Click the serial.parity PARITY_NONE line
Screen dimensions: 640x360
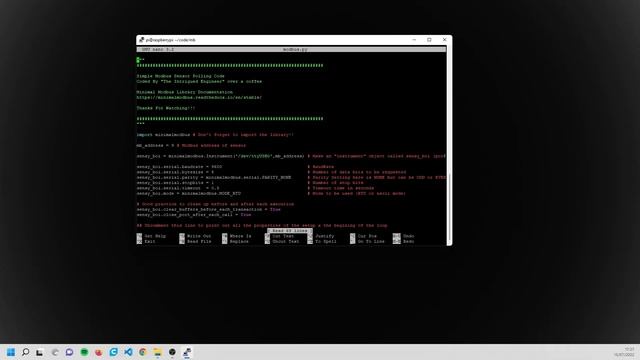(x=214, y=177)
